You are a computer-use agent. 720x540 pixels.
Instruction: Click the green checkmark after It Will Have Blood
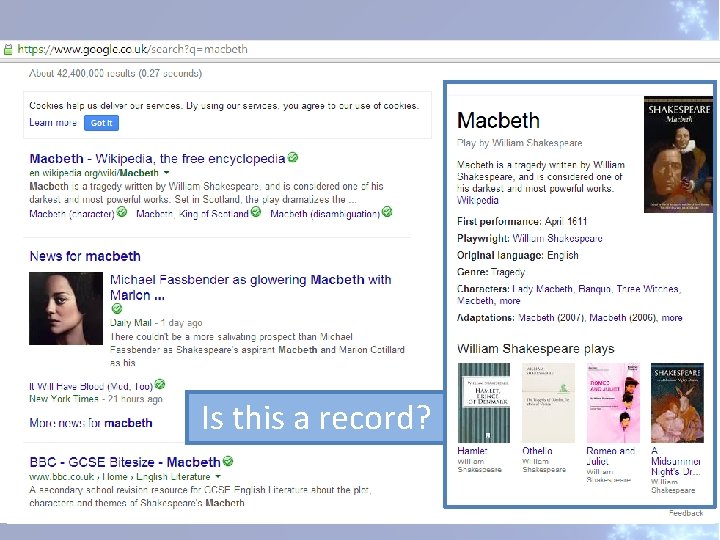click(159, 384)
